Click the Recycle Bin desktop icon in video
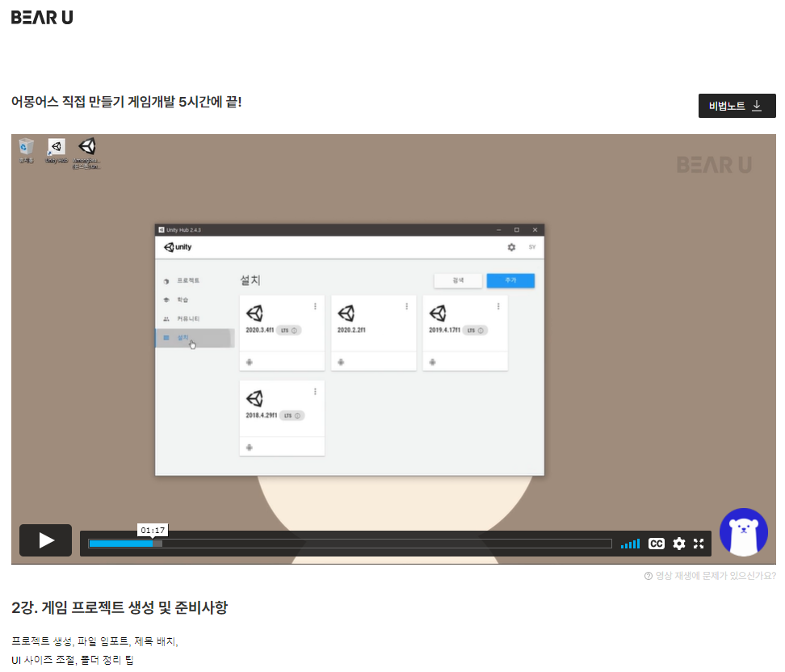The height and width of the screenshot is (672, 785). tap(26, 151)
